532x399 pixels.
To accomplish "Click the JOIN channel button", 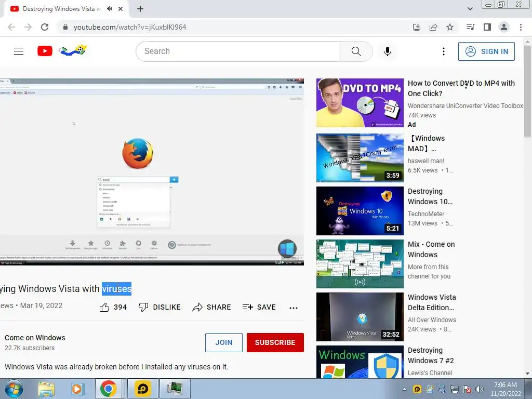I will click(223, 343).
